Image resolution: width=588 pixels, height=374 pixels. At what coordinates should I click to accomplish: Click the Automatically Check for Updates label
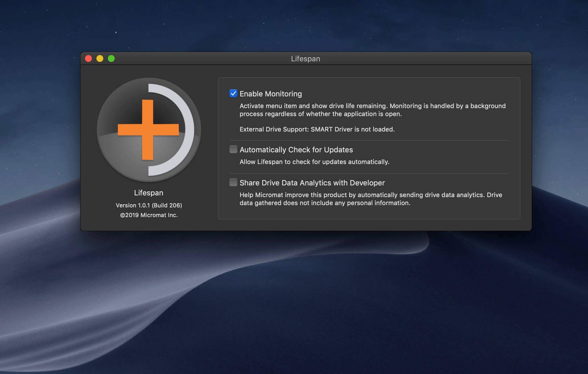(x=296, y=150)
